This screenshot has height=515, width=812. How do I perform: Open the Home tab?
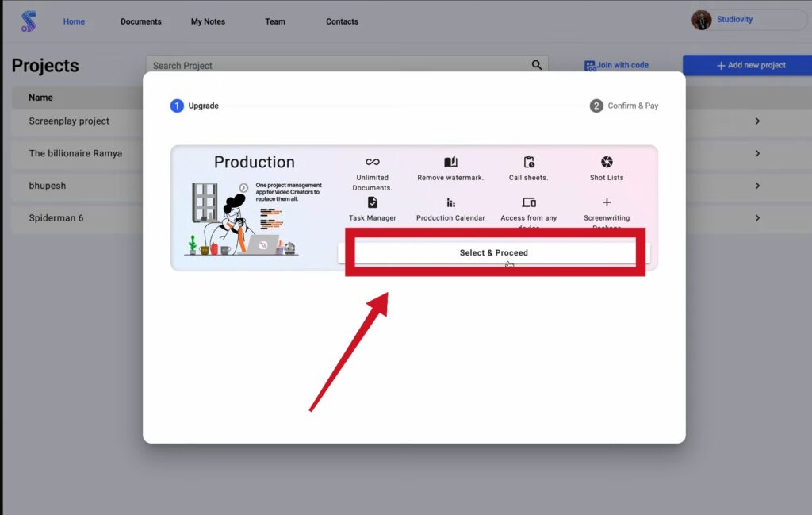74,21
